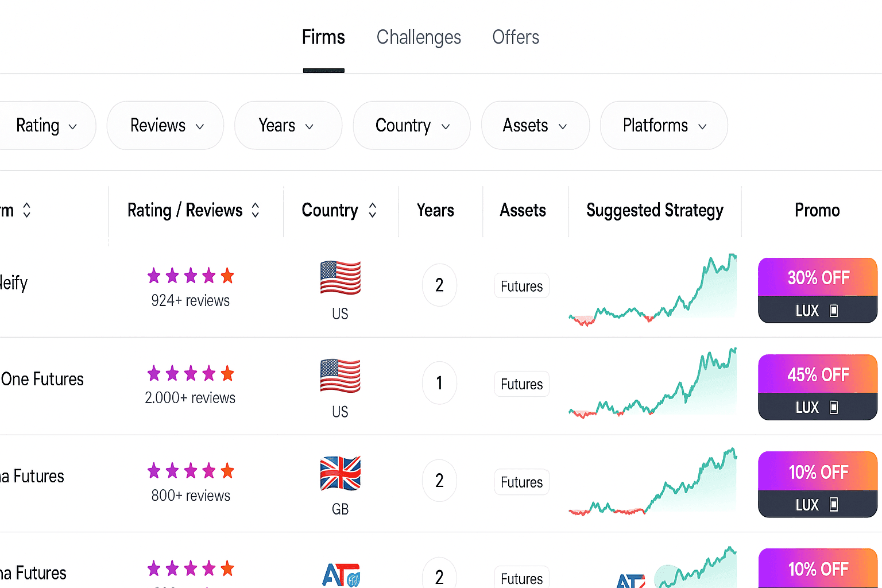Click the GB flag icon

point(340,473)
